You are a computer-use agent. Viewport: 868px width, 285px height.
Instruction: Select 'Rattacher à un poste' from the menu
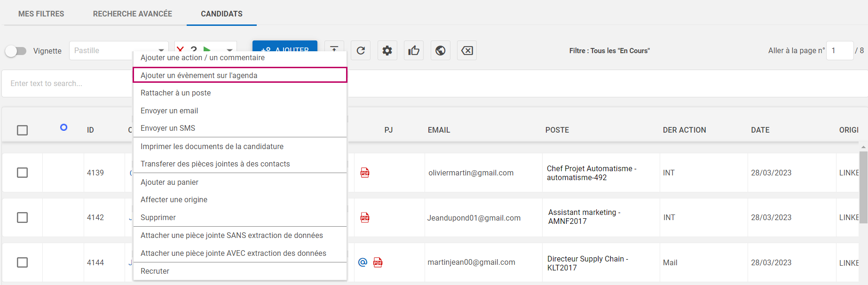coord(175,93)
